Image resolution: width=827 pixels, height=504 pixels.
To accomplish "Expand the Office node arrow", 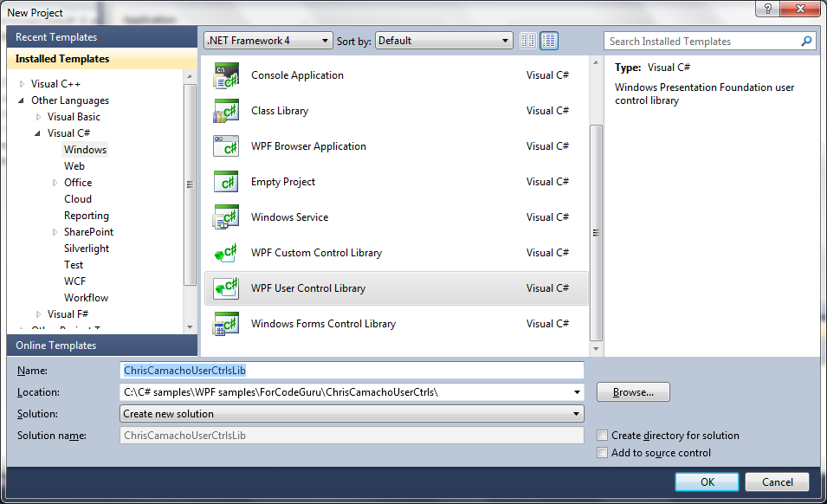I will point(55,183).
